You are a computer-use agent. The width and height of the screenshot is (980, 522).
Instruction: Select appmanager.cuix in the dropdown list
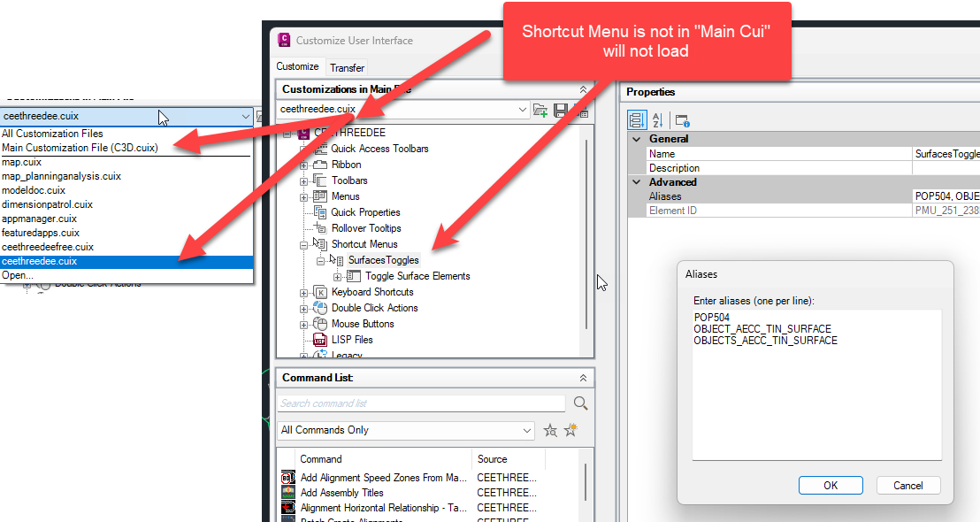(126, 219)
